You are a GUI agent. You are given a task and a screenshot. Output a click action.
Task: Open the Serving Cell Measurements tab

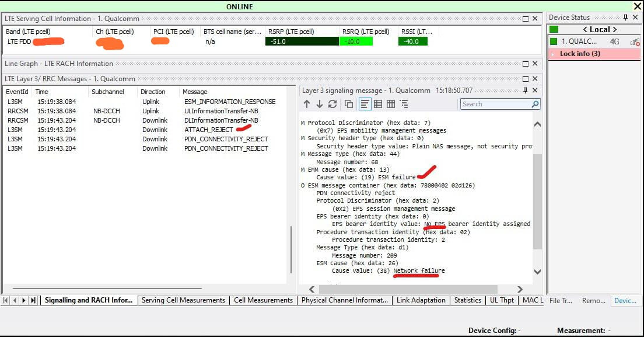[183, 300]
